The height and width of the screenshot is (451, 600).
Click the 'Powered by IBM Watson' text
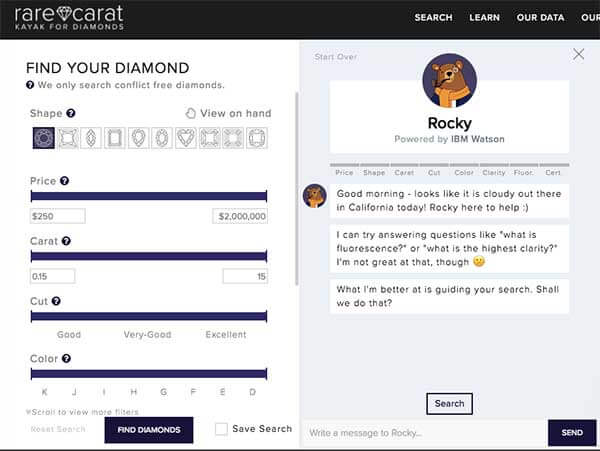[x=450, y=139]
